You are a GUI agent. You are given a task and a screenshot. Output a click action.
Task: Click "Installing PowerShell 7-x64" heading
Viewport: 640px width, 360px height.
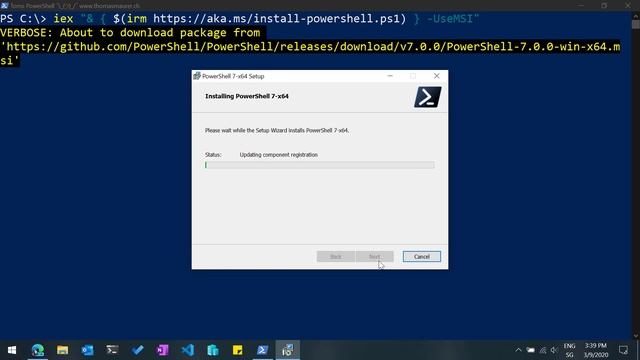pos(247,96)
